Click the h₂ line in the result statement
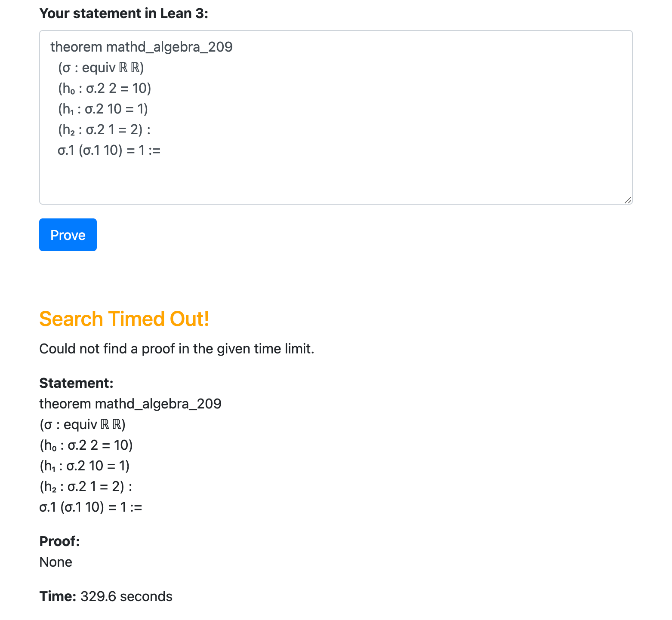The width and height of the screenshot is (672, 620). coord(86,486)
